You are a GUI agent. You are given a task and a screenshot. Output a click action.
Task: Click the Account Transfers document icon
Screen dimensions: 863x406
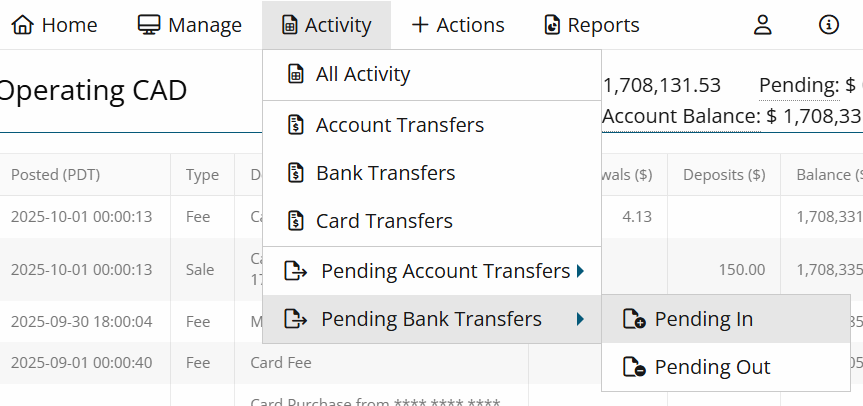pos(296,125)
